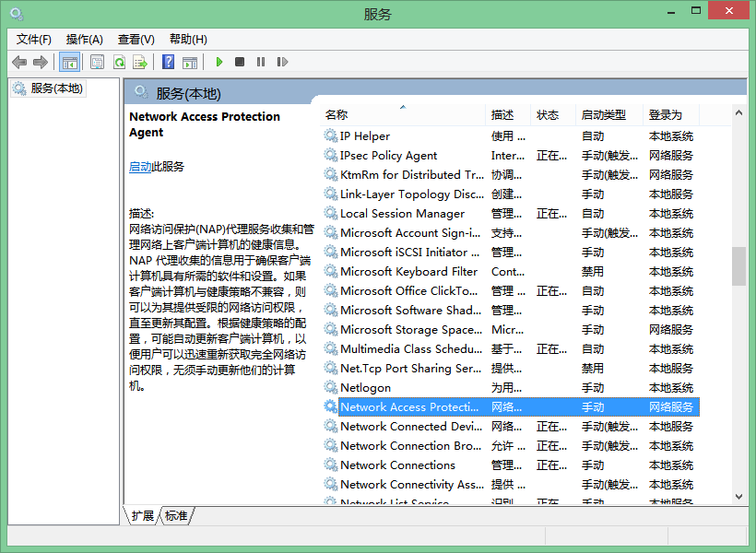Click gear icon of Net.Tcp Port Sharing
The image size is (756, 553).
tap(331, 368)
